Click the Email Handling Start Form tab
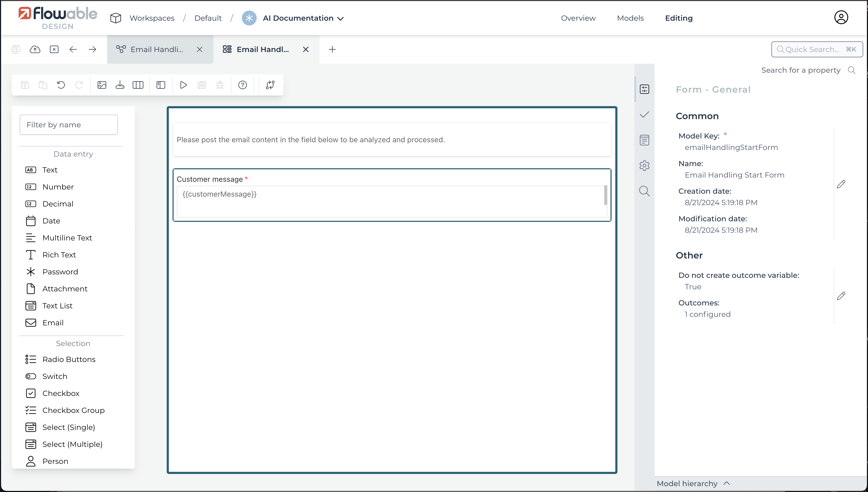Screen dimensions: 868x492 tap(263, 49)
